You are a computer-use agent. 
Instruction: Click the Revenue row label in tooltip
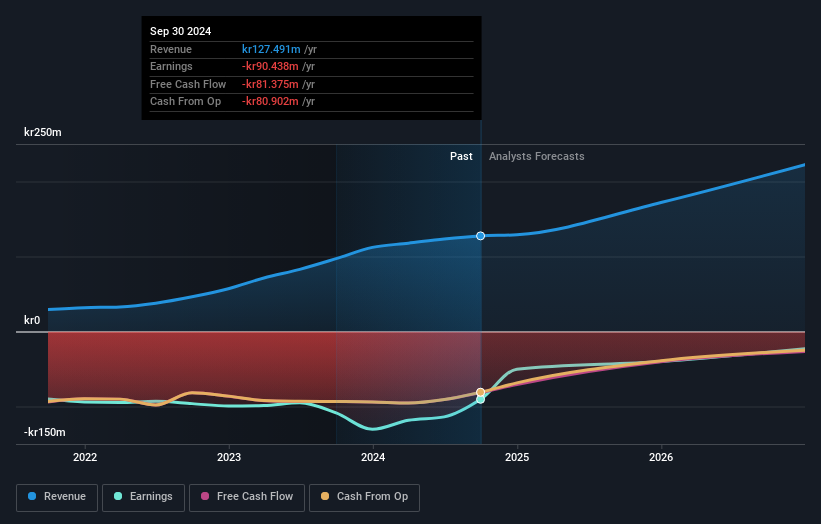[171, 49]
